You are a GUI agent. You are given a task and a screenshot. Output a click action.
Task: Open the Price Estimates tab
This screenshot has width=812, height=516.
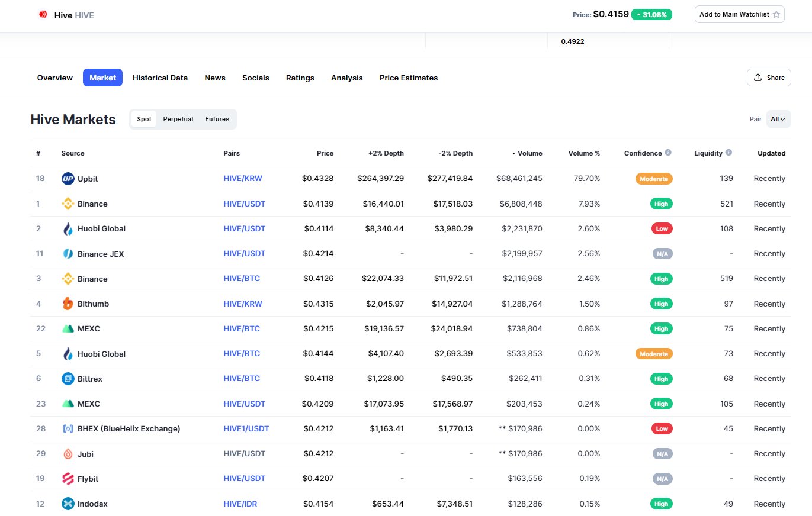pos(409,78)
